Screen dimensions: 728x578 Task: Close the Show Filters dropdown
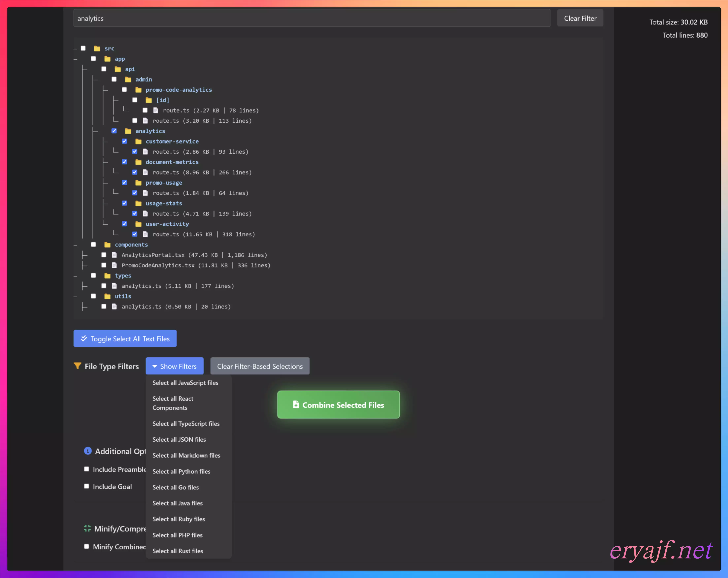coord(174,366)
